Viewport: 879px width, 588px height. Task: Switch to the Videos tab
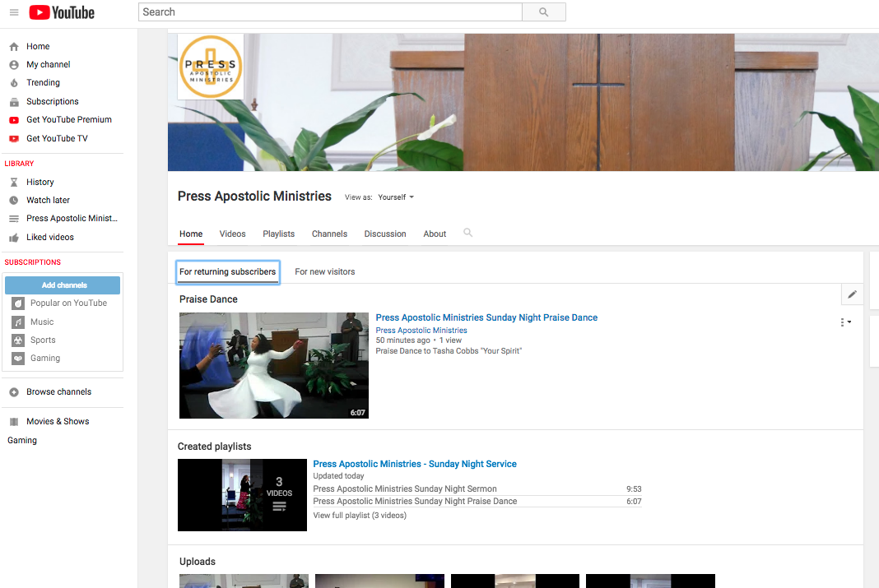click(233, 234)
